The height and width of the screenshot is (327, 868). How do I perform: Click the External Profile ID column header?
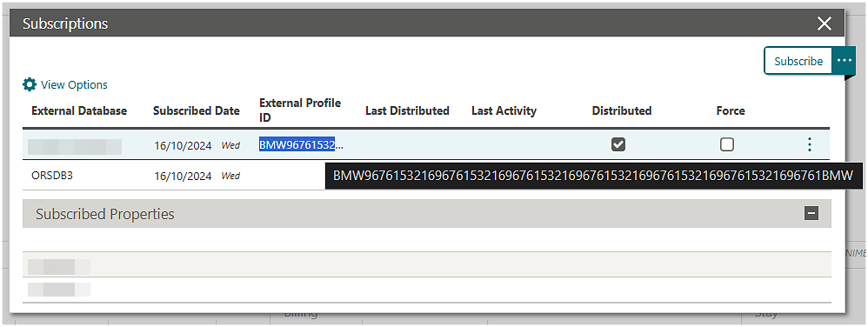coord(300,110)
